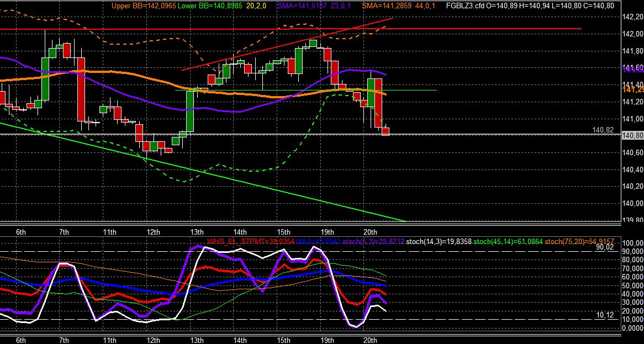Click the orange 'SMA=141,2859' legend
This screenshot has height=344, width=644.
tap(386, 6)
